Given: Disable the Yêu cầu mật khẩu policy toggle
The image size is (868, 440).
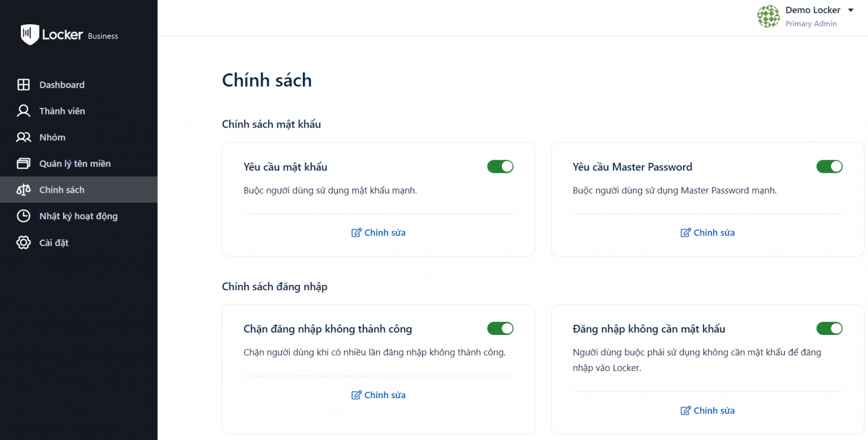Looking at the screenshot, I should [x=500, y=166].
